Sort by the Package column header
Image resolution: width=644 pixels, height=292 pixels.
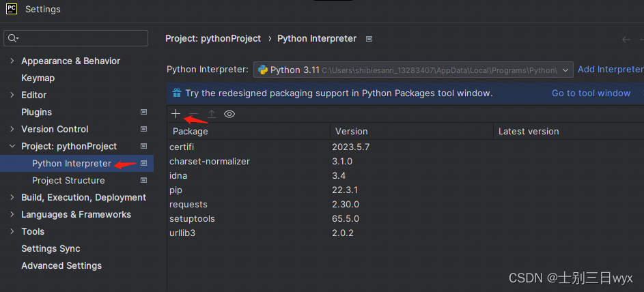point(249,131)
